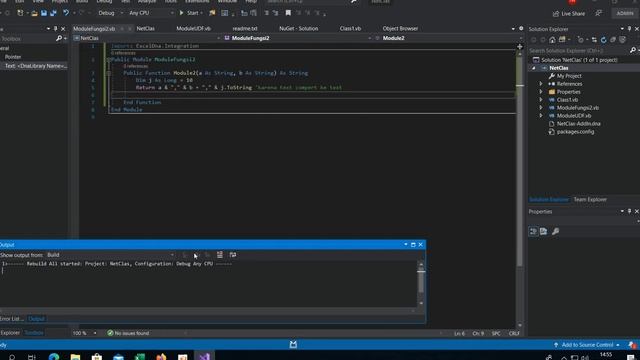Switch to the Object Browser tab
The width and height of the screenshot is (640, 360).
pyautogui.click(x=400, y=29)
